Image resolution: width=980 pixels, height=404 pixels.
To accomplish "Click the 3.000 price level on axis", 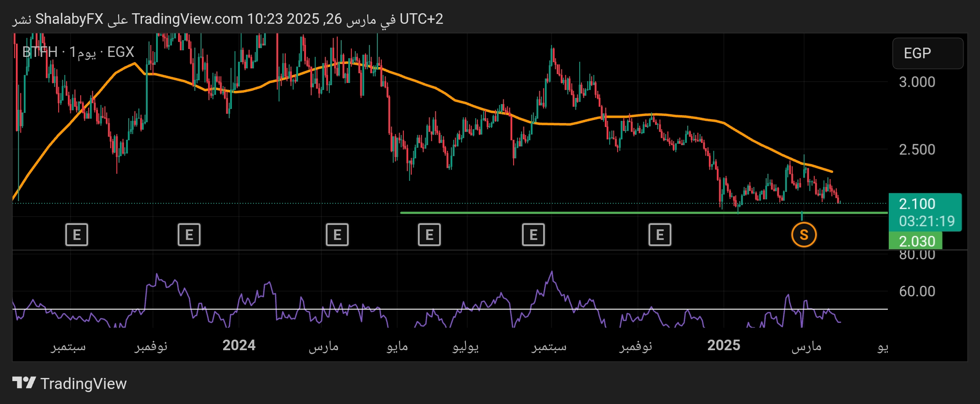I will point(917,82).
